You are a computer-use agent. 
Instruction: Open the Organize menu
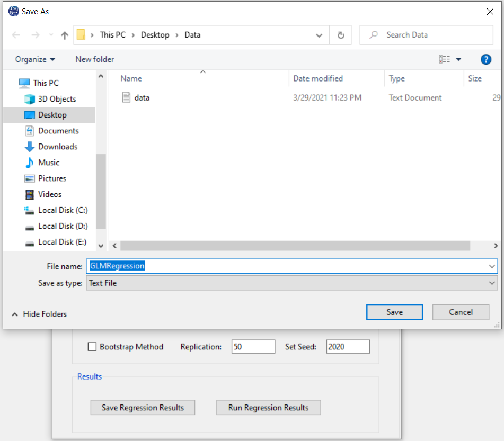point(35,59)
